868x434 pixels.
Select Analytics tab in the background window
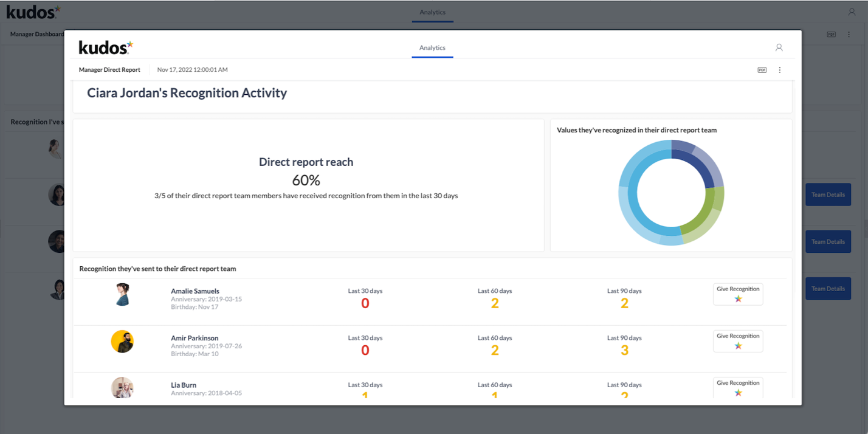click(432, 12)
